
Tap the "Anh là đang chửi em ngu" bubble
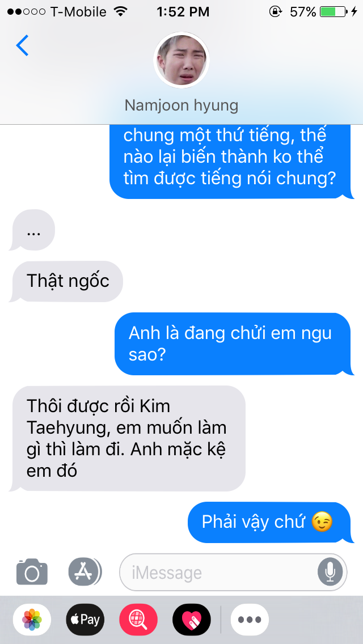234,344
